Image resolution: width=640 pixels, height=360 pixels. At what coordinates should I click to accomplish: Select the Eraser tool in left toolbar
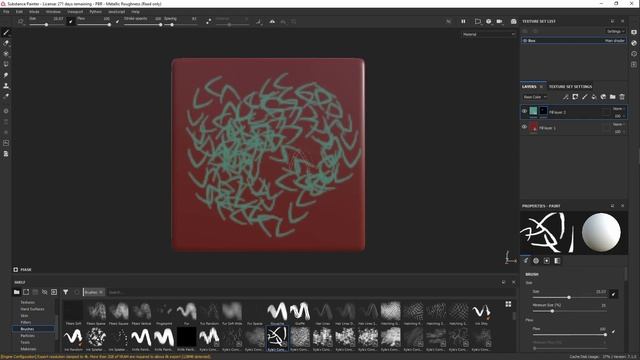(x=6, y=43)
